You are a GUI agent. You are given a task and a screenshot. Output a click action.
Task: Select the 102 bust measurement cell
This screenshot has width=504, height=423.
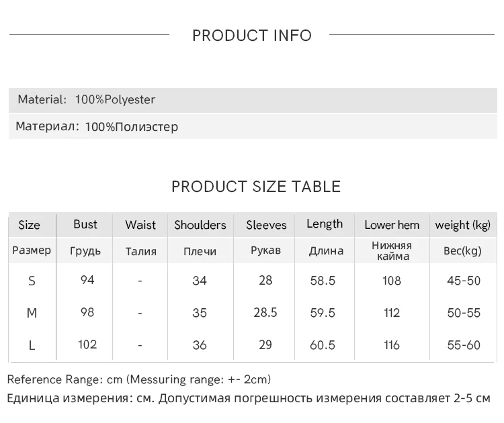point(87,344)
